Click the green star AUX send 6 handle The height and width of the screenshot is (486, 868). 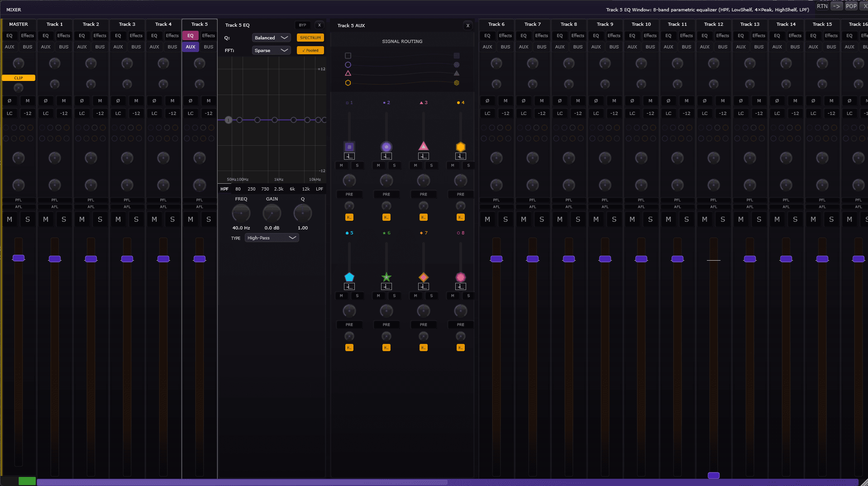(386, 277)
